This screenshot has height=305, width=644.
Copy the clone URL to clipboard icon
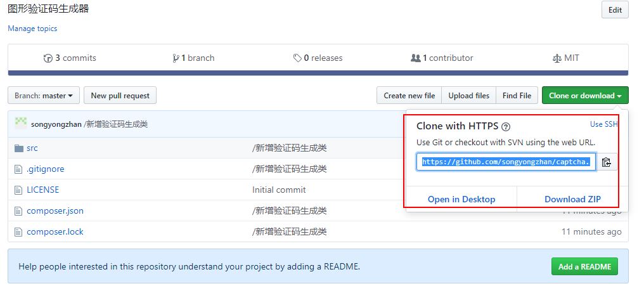pyautogui.click(x=606, y=162)
